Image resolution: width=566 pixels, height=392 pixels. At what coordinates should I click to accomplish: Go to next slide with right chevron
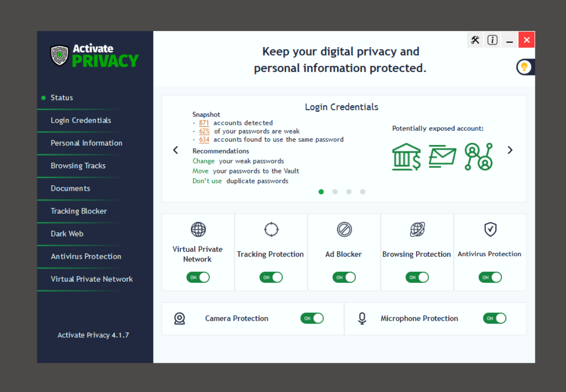coord(510,150)
